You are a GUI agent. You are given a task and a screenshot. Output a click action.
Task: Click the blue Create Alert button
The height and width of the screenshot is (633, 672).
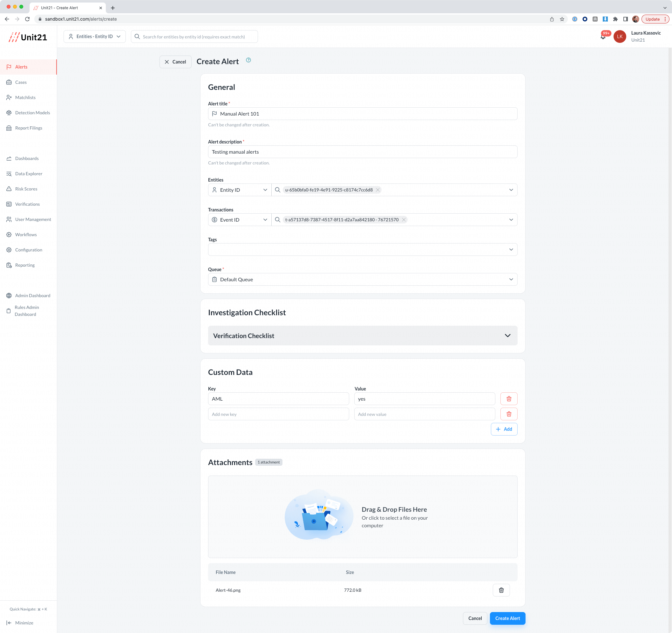pyautogui.click(x=507, y=618)
